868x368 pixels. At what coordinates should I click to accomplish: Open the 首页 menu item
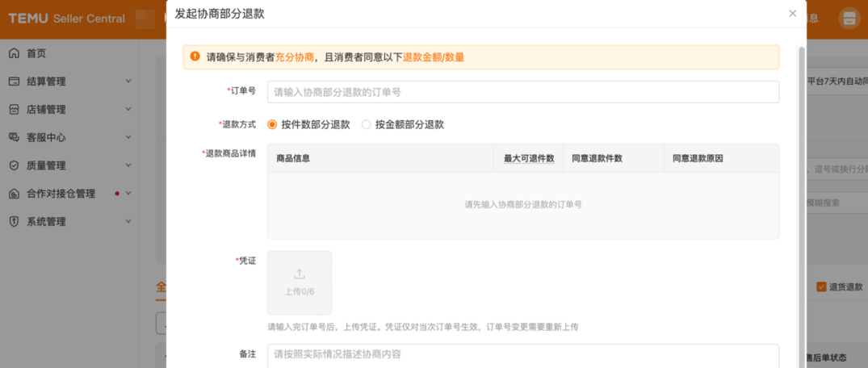click(36, 53)
